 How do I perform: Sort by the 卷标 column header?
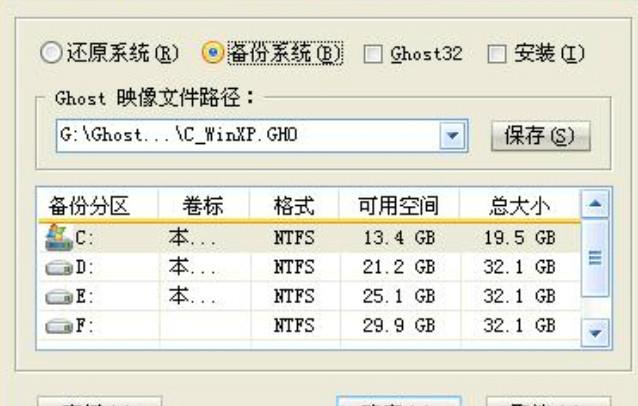point(203,205)
